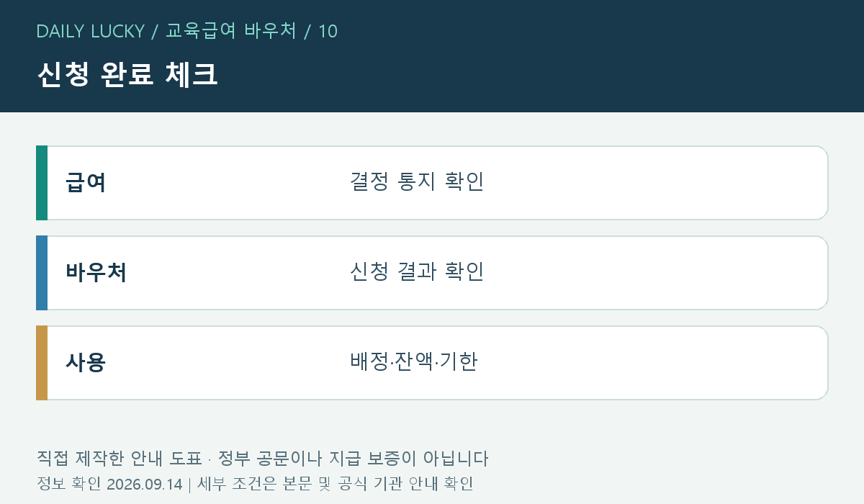Viewport: 864px width, 504px height.
Task: Click the 신청 완료 체크 title
Action: (127, 75)
